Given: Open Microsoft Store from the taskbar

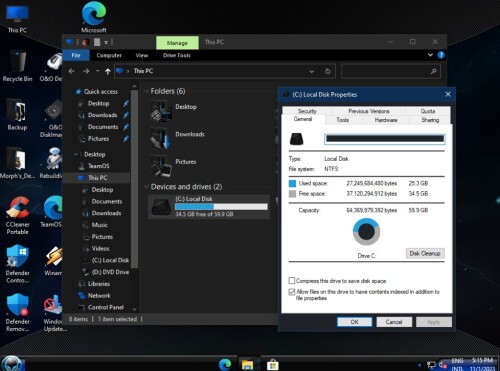Looking at the screenshot, I should (x=272, y=364).
